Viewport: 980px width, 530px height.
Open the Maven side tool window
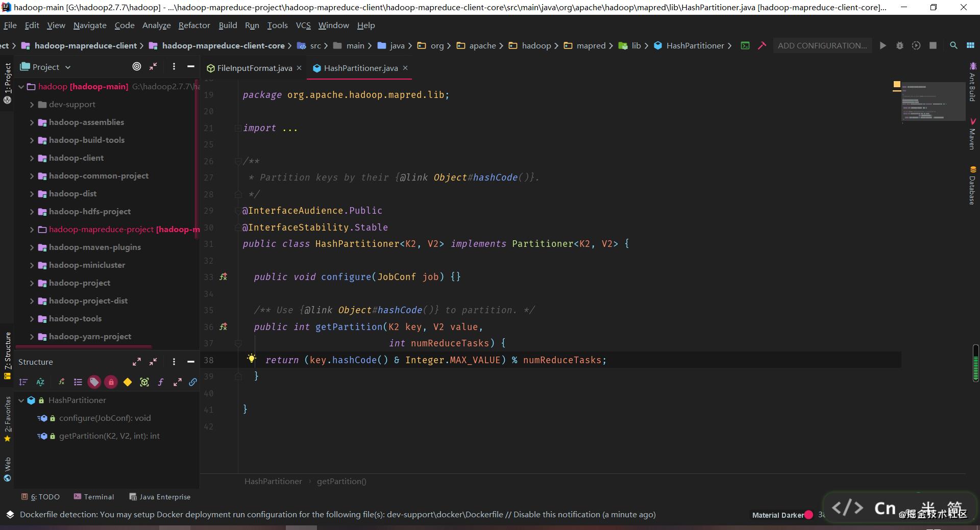pos(972,134)
